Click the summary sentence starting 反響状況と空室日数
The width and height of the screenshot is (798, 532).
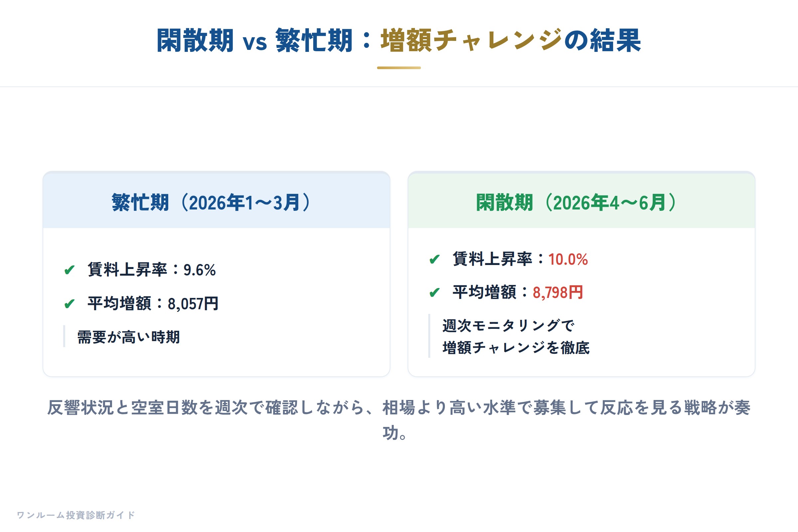[x=399, y=420]
